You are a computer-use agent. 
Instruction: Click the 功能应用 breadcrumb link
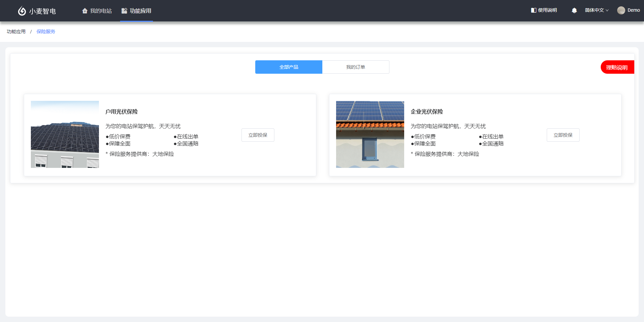(x=16, y=31)
